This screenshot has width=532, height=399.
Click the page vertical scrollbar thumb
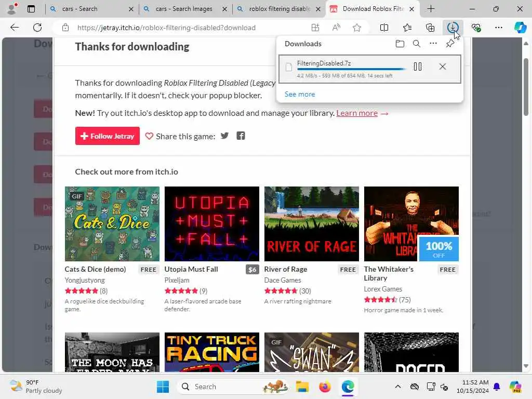click(526, 87)
